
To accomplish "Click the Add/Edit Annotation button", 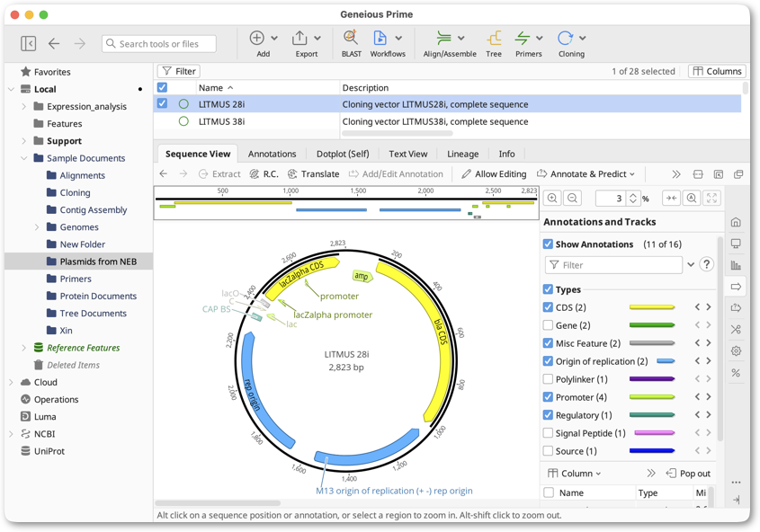I will [x=396, y=173].
